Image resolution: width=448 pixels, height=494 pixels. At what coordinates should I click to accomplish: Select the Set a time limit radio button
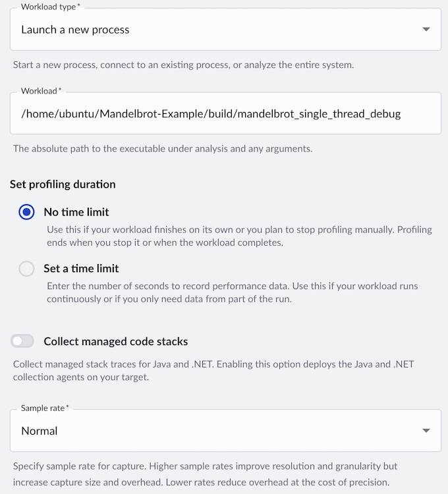(x=26, y=269)
